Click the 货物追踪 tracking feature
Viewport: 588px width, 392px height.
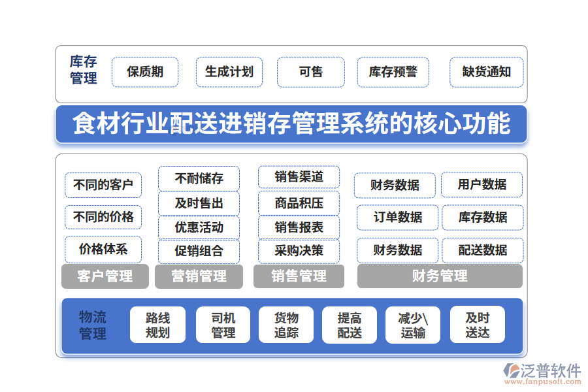pyautogui.click(x=286, y=324)
